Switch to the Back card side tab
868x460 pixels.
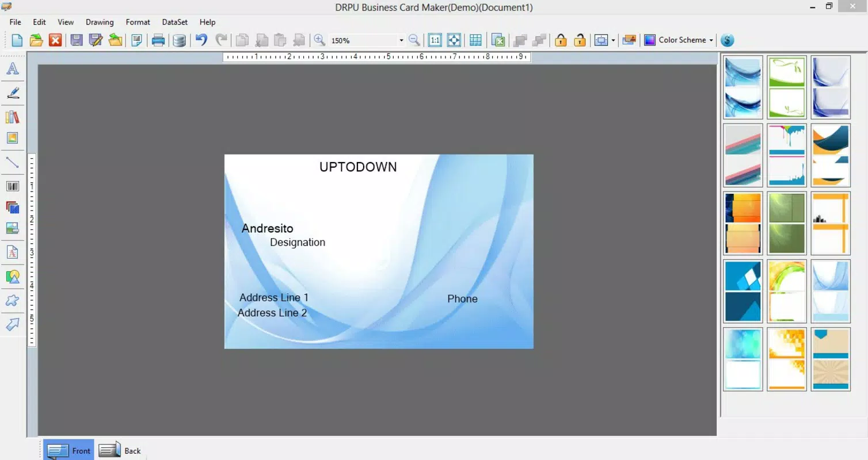[120, 450]
